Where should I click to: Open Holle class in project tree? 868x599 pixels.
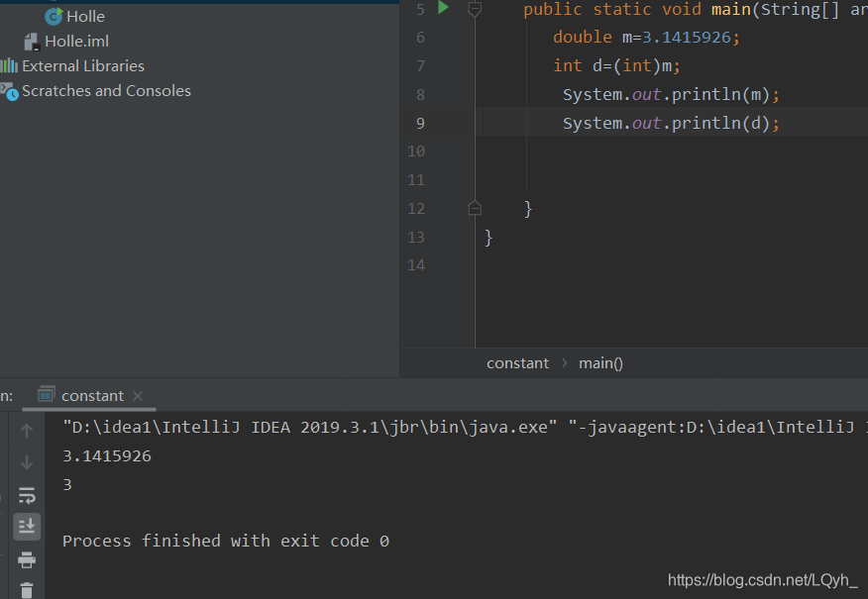click(85, 17)
